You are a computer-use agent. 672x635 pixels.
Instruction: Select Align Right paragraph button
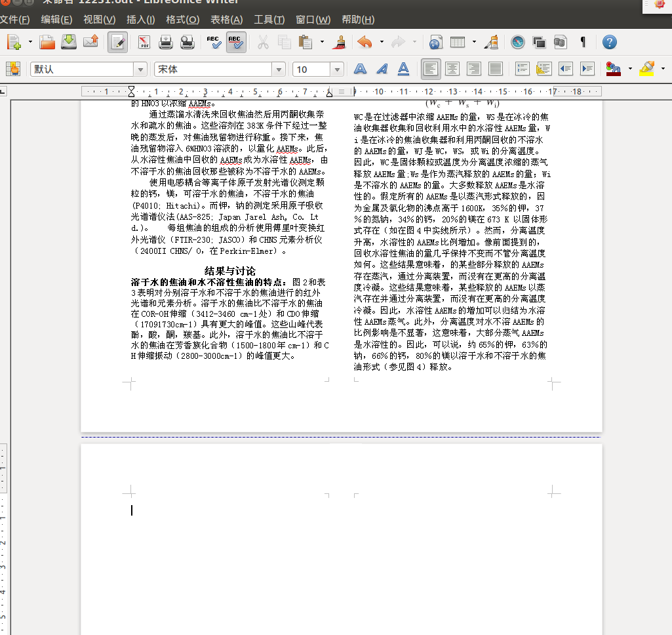(473, 69)
